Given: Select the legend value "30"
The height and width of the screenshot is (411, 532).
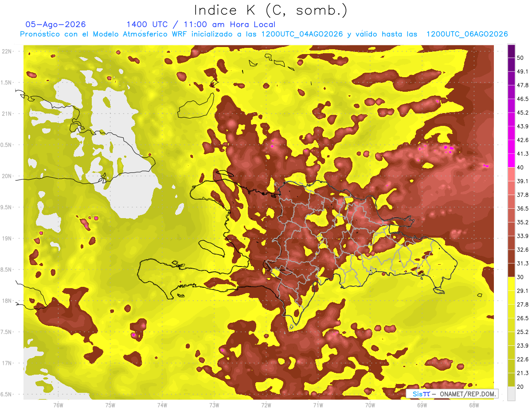Looking at the screenshot, I should click(x=521, y=277).
